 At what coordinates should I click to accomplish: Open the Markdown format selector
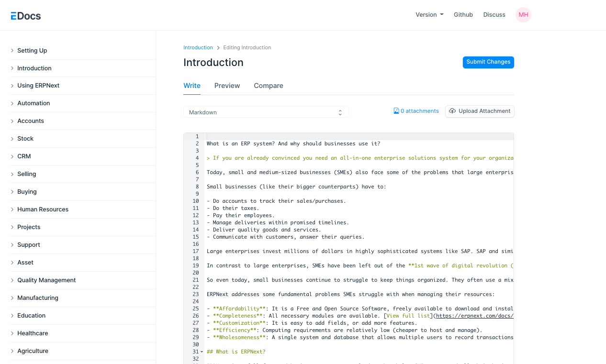(x=266, y=112)
